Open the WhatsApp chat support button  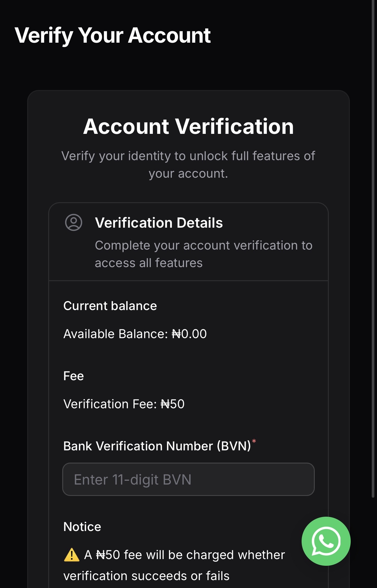tap(326, 541)
